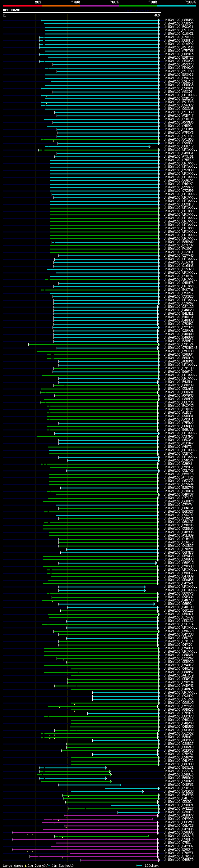
Task: Click hit label UniRef100_C0PAT5
Action: pyautogui.click(x=178, y=54)
